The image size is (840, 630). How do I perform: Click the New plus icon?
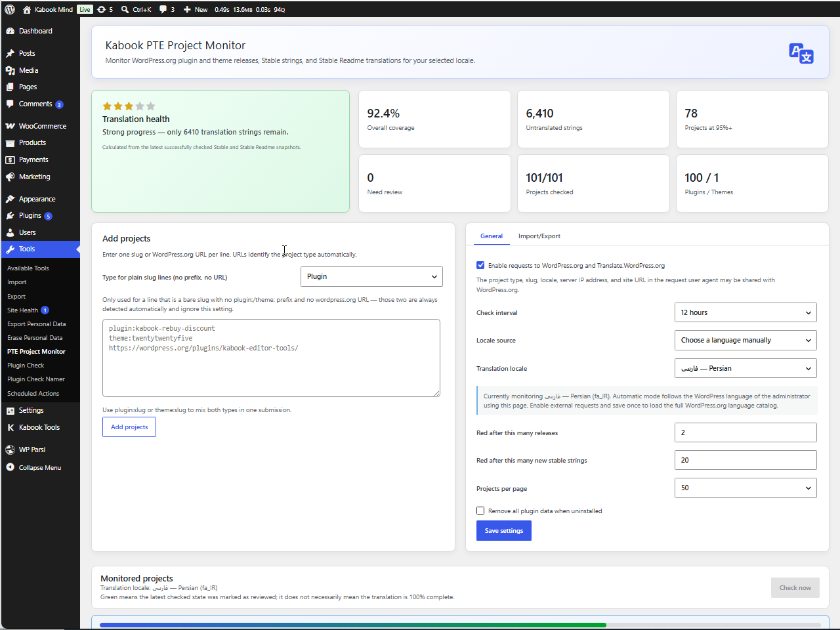pos(187,10)
